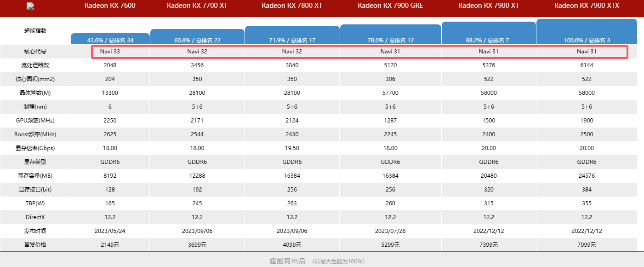Screen dimensions: 644x267
Task: Click the Radeon RX 7800 XT header
Action: click(292, 6)
